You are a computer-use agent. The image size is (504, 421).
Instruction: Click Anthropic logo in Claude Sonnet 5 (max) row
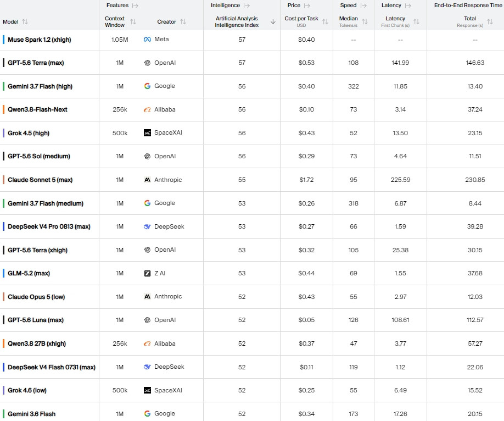pyautogui.click(x=147, y=180)
